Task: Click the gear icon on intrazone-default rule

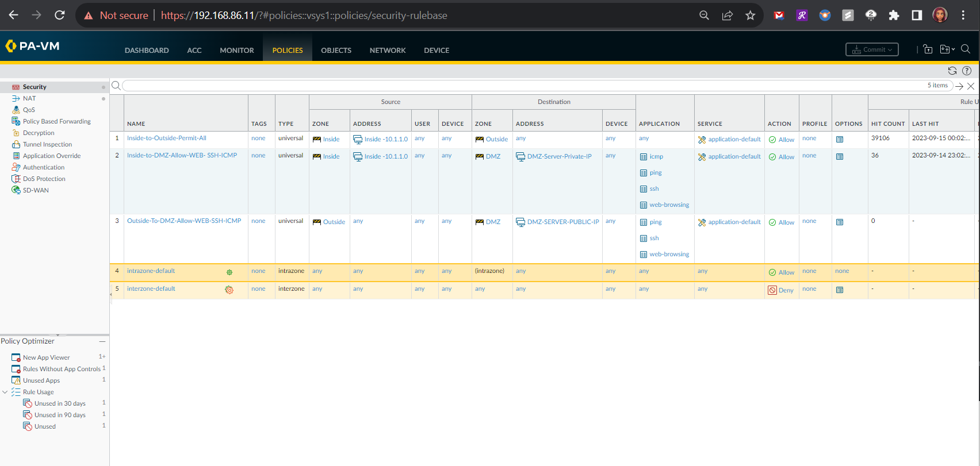Action: (229, 272)
